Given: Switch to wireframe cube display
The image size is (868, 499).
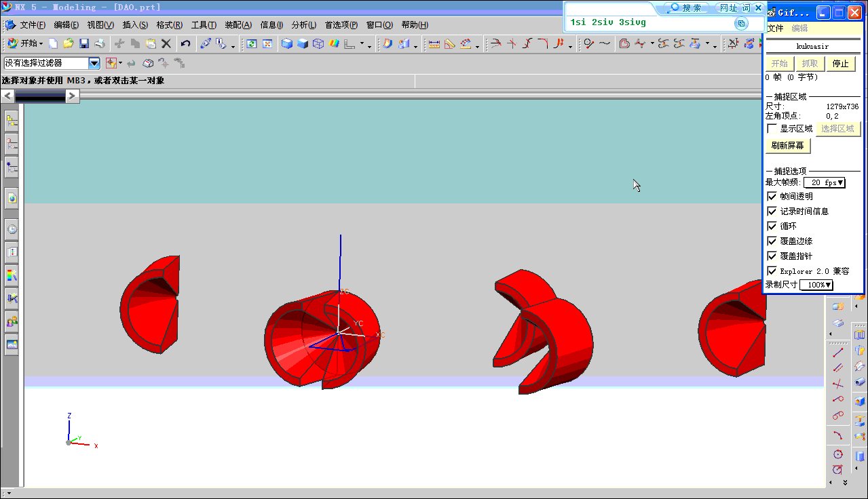Looking at the screenshot, I should [318, 43].
